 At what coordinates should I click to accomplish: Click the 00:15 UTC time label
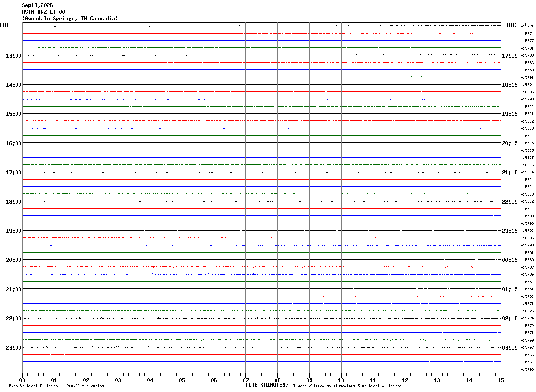point(510,260)
